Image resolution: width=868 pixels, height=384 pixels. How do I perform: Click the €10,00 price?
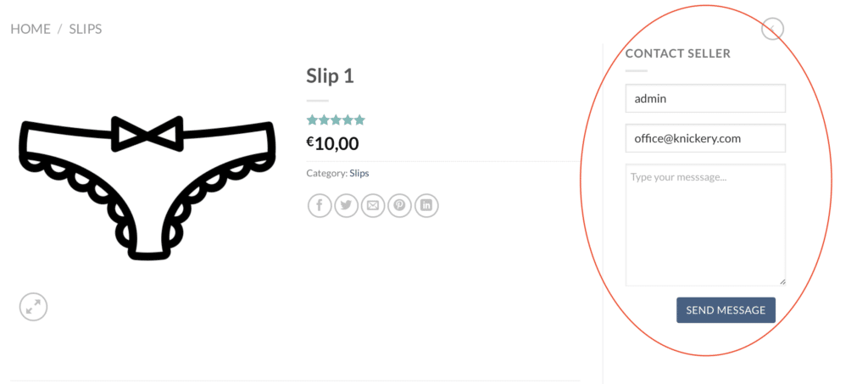(x=332, y=144)
